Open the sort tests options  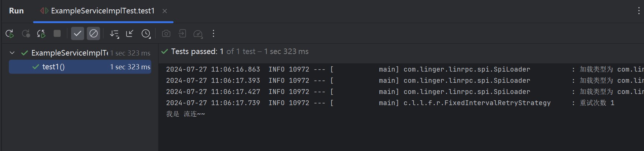pos(114,34)
